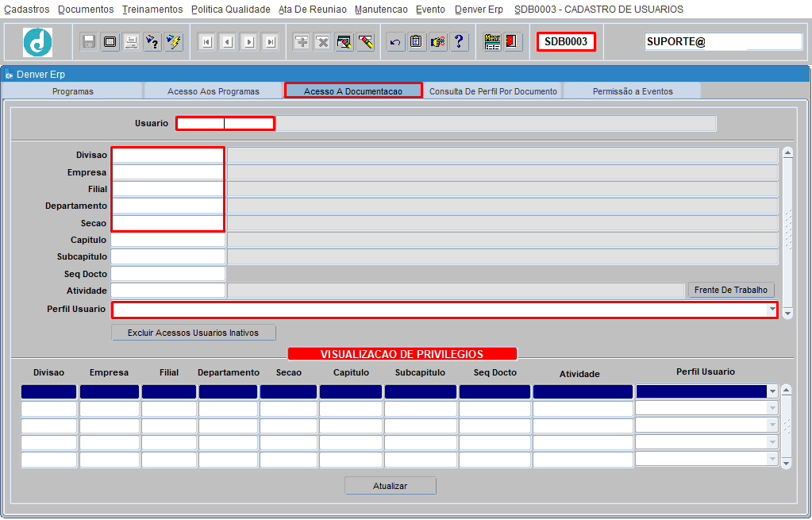Click the Print icon in toolbar
812x520 pixels.
click(131, 41)
